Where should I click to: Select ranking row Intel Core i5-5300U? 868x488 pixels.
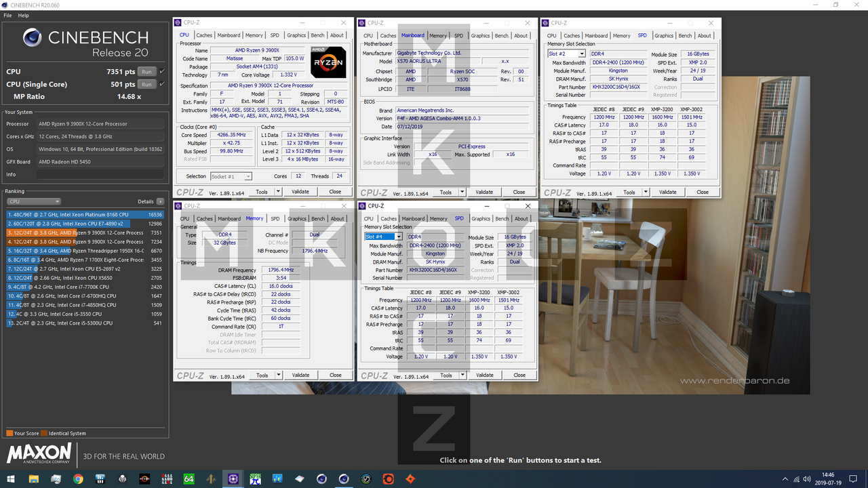coord(85,323)
